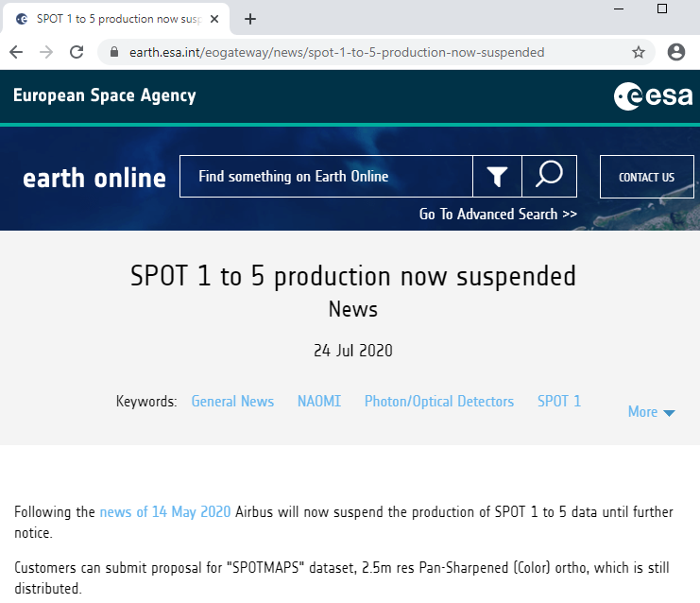Image resolution: width=700 pixels, height=603 pixels.
Task: Open Go To Advanced Search link
Action: [x=498, y=215]
